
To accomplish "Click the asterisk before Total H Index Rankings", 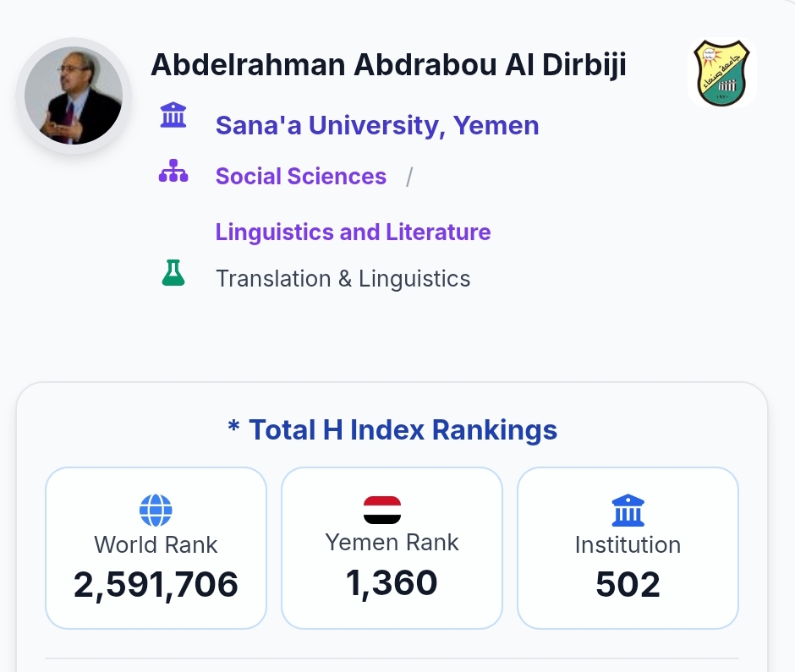I will (x=233, y=426).
